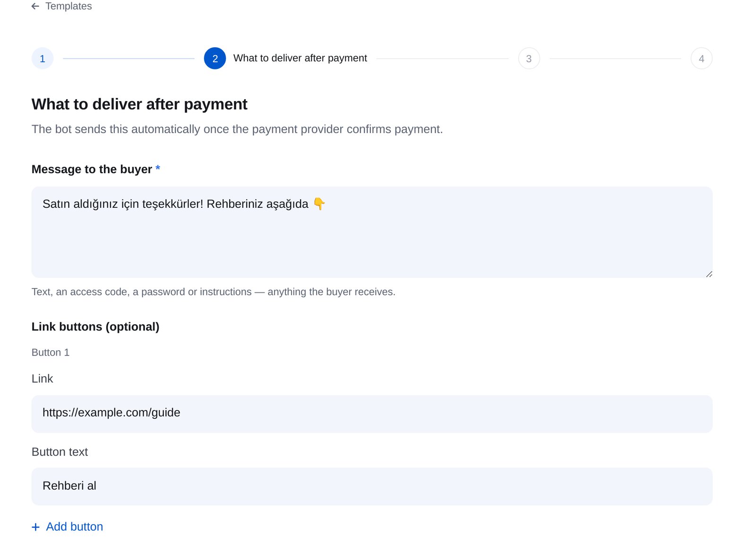Click the Button text field 'Rehberi al'
Image resolution: width=756 pixels, height=551 pixels.
click(372, 487)
